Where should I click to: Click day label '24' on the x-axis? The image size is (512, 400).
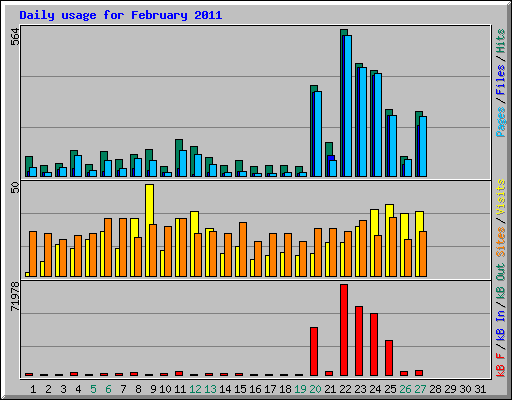[375, 389]
